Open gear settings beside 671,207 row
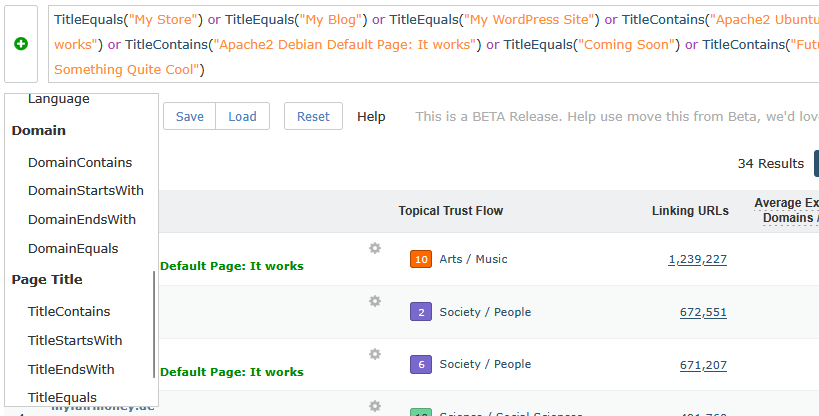Viewport: 819px width, 416px height. point(375,354)
